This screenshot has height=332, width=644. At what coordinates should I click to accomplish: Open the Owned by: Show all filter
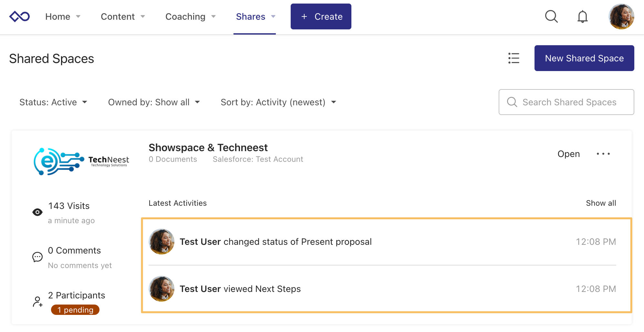[x=154, y=102]
